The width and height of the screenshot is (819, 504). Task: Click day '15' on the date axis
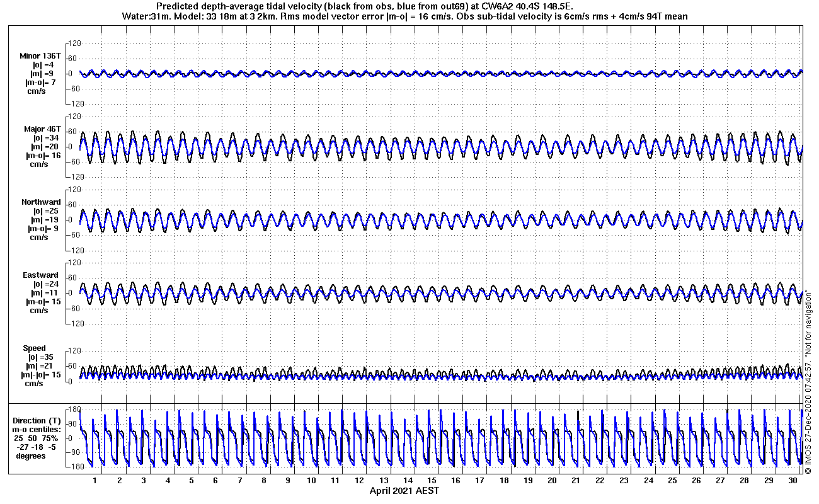[x=432, y=481]
